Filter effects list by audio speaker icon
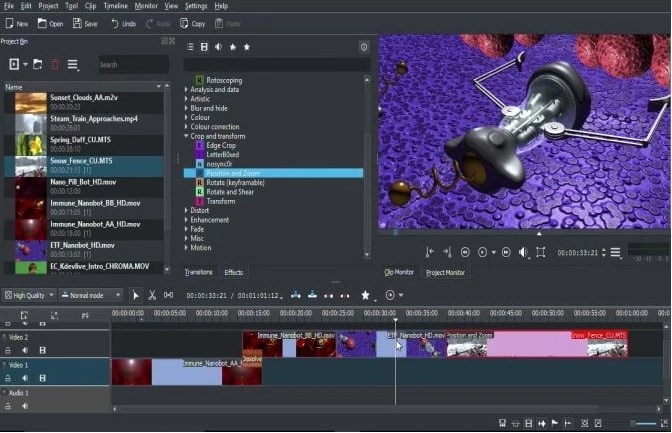Screen dimensions: 672x433 (x=219, y=47)
